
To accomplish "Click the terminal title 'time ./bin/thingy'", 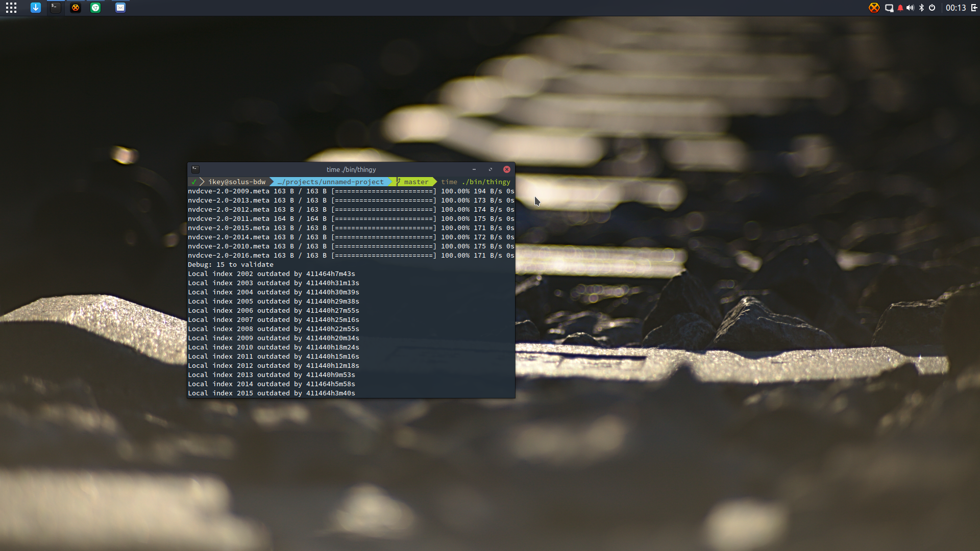I will click(x=351, y=169).
